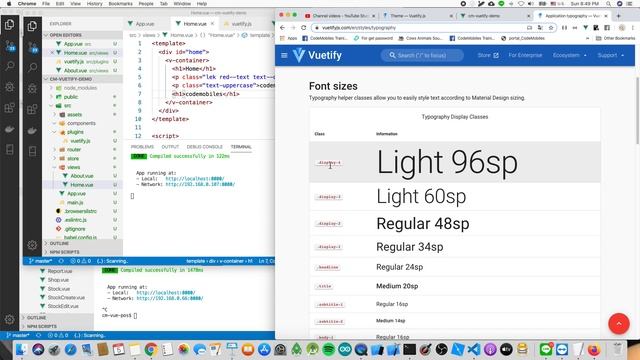Expand the assets folder
This screenshot has width=640, height=360.
74,115
